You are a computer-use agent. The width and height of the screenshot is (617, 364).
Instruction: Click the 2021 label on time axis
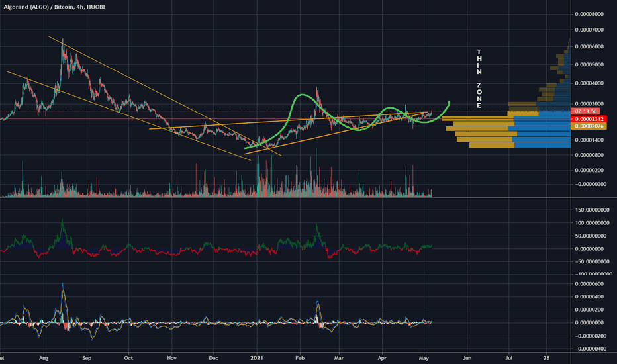257,358
